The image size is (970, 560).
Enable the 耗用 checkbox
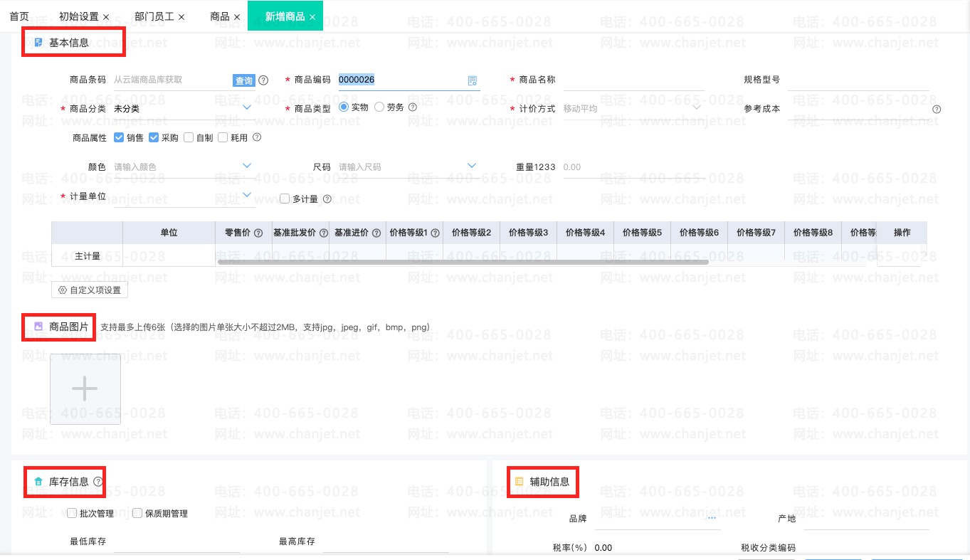point(223,137)
